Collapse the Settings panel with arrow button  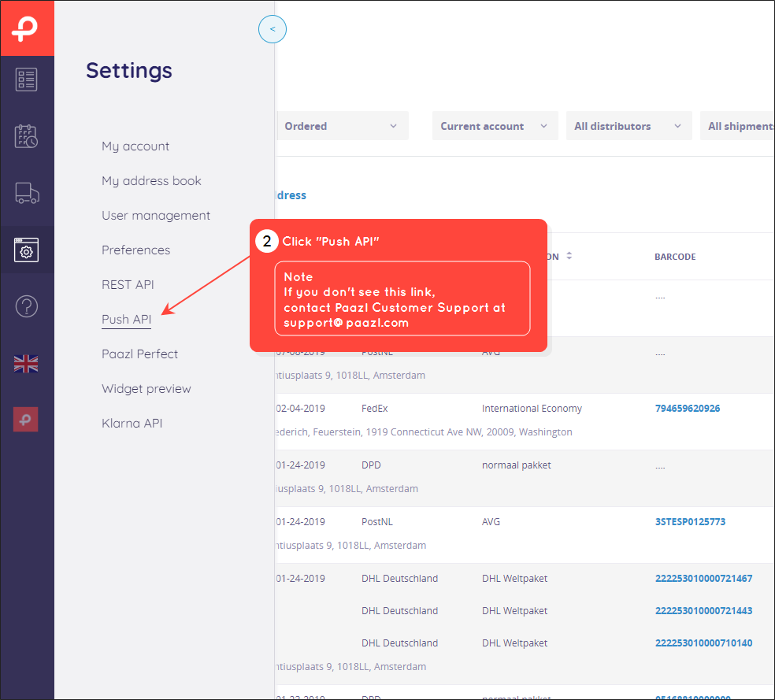[273, 29]
